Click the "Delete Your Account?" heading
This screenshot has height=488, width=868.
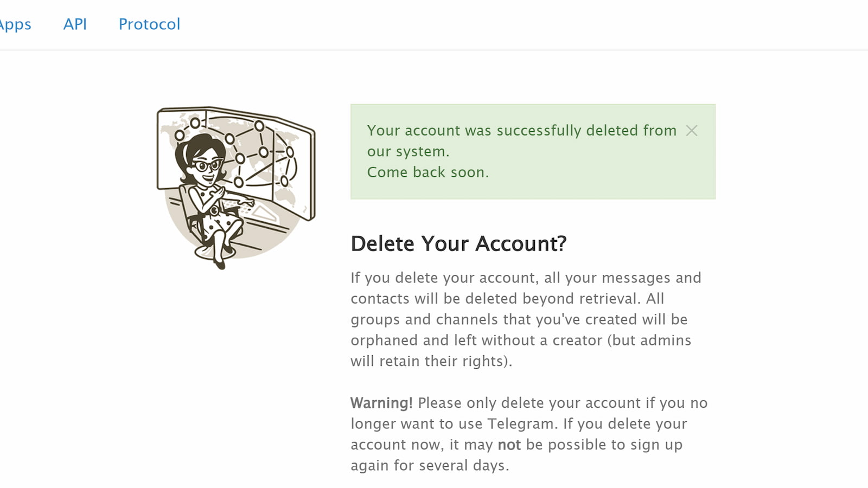pos(458,244)
